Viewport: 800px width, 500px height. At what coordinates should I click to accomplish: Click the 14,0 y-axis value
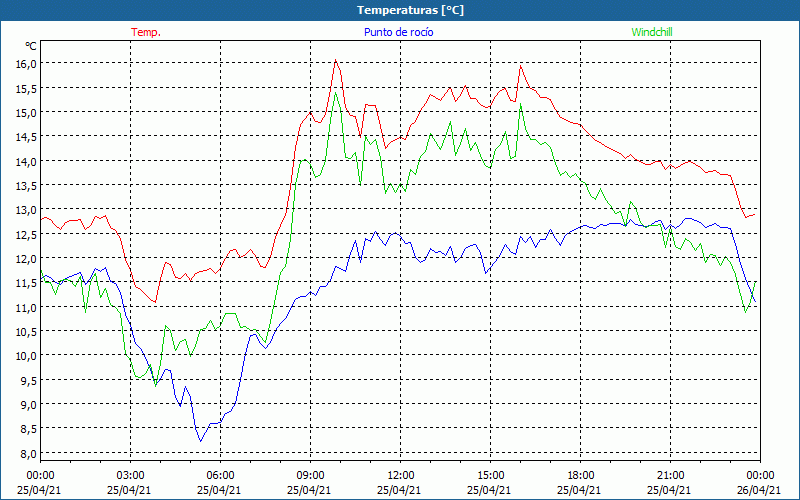26,161
